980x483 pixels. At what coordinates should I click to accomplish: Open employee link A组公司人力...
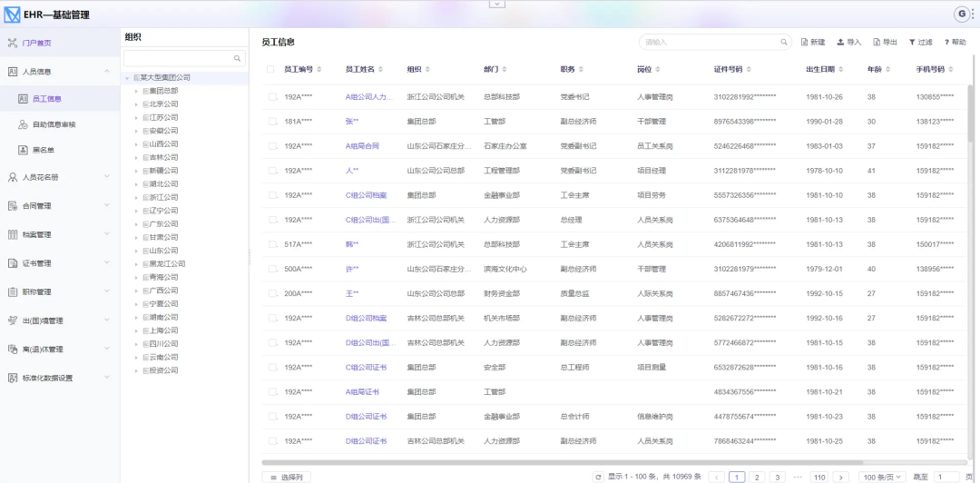pyautogui.click(x=368, y=96)
